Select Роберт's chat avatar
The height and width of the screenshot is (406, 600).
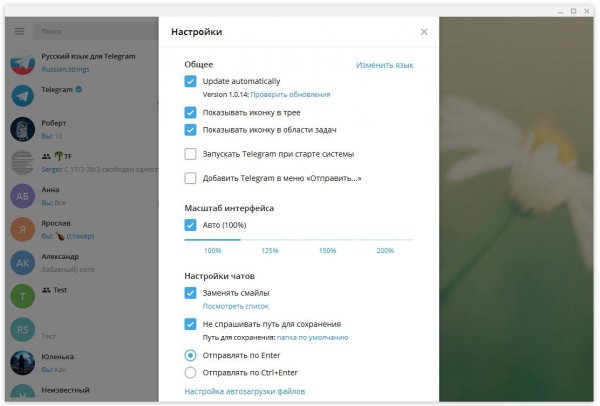[x=23, y=129]
